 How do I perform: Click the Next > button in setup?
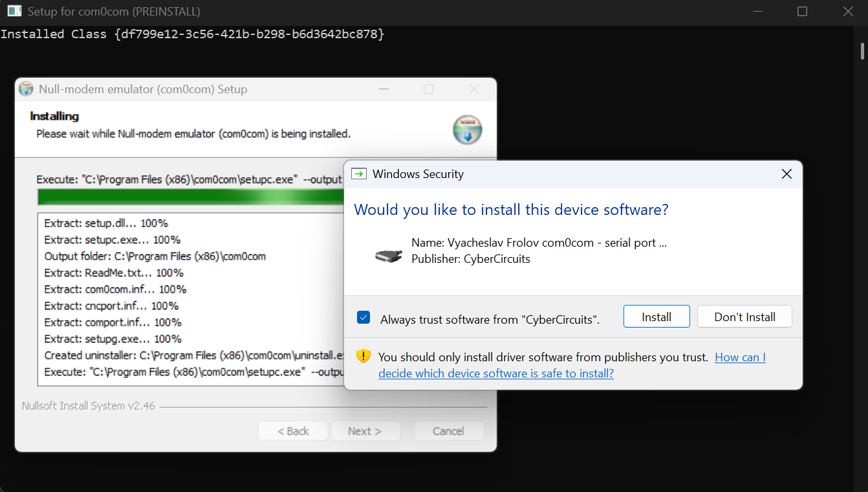pyautogui.click(x=365, y=431)
